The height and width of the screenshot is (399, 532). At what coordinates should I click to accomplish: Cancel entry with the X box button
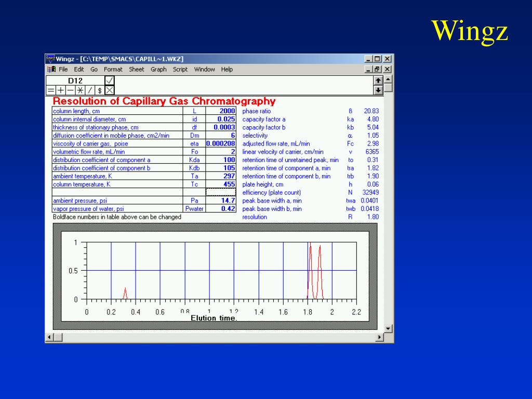click(x=110, y=90)
